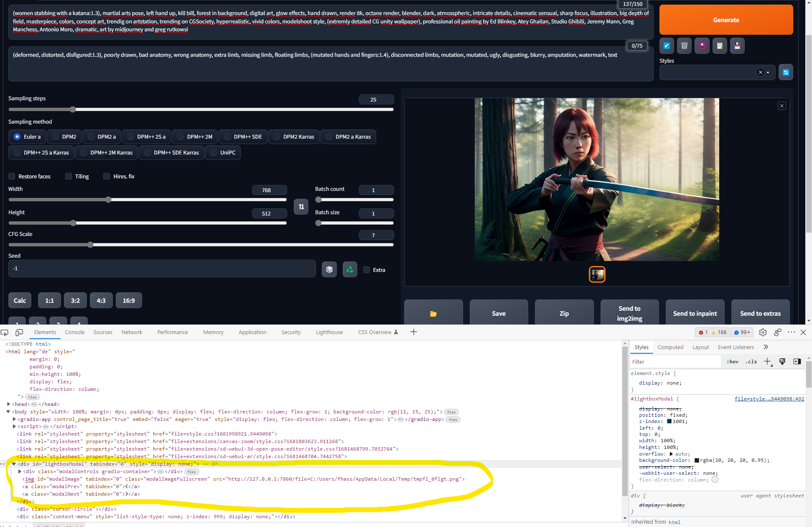The image size is (812, 527).
Task: Apply styles to prompt via clipboard icon
Action: [x=720, y=46]
